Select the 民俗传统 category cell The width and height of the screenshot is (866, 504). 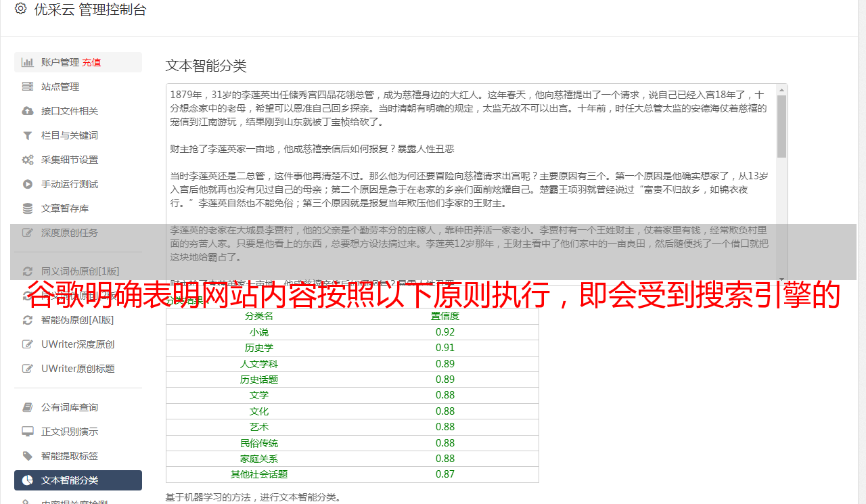[x=259, y=443]
